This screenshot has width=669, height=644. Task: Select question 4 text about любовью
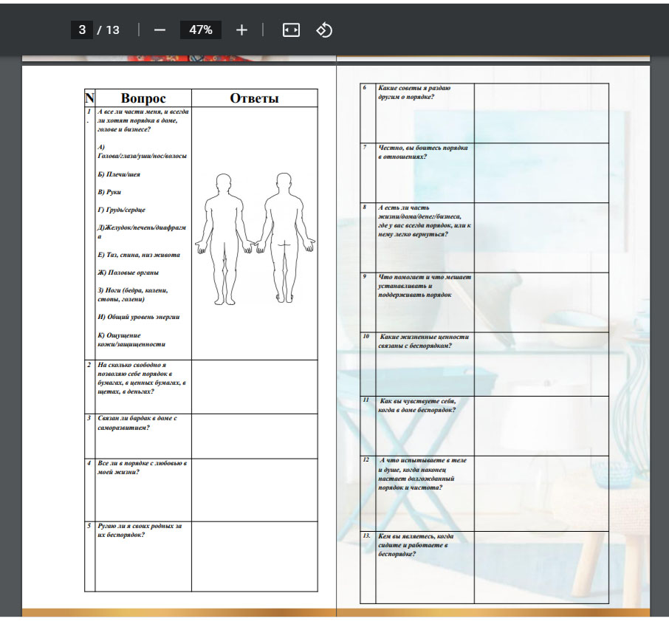[143, 467]
